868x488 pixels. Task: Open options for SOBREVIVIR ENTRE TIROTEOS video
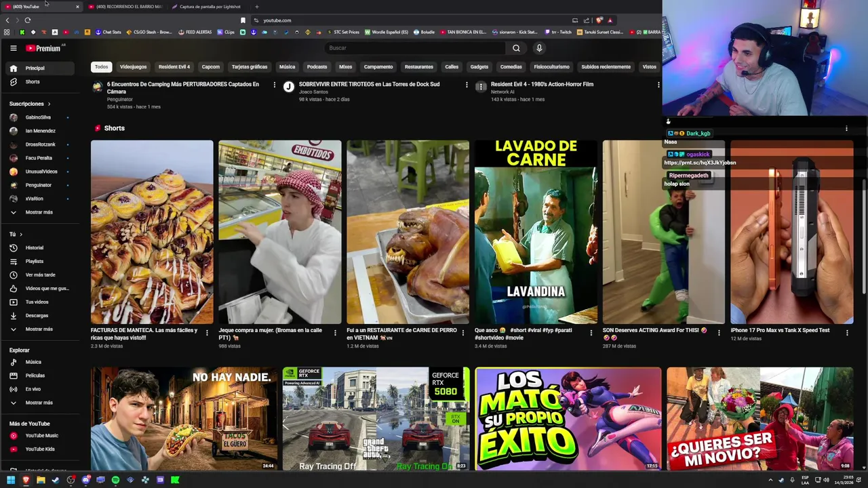click(x=467, y=85)
